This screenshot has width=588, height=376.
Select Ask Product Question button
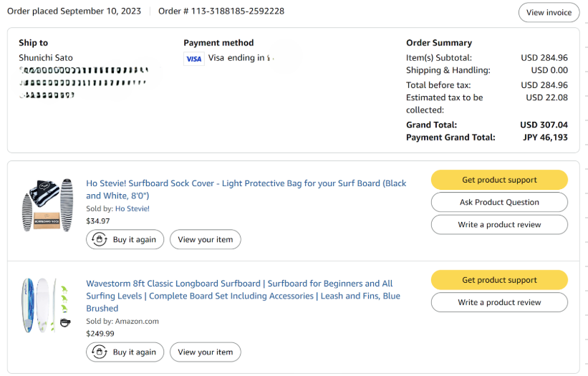(499, 202)
